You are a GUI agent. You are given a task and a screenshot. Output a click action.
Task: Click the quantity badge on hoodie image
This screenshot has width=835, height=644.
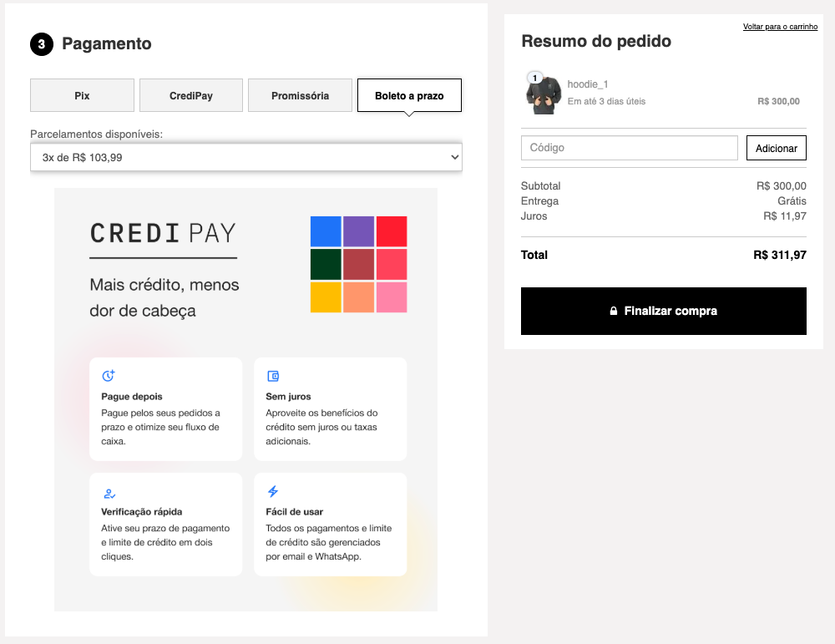[x=534, y=78]
